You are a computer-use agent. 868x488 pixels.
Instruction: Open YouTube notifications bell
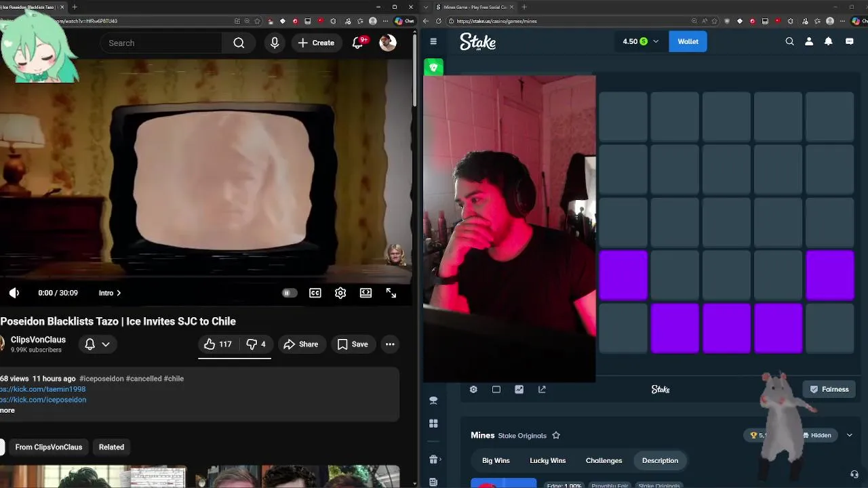[x=359, y=43]
